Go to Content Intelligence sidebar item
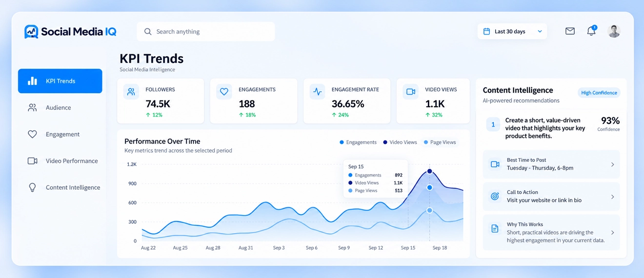Screen dimensions: 644x278 [60, 187]
